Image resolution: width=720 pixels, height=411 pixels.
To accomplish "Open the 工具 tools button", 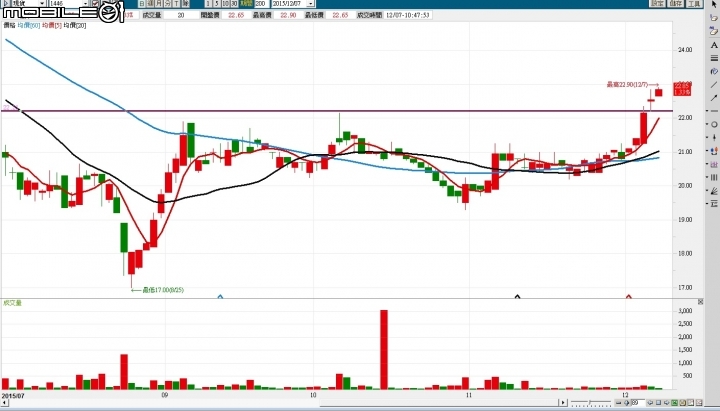I will point(694,3).
